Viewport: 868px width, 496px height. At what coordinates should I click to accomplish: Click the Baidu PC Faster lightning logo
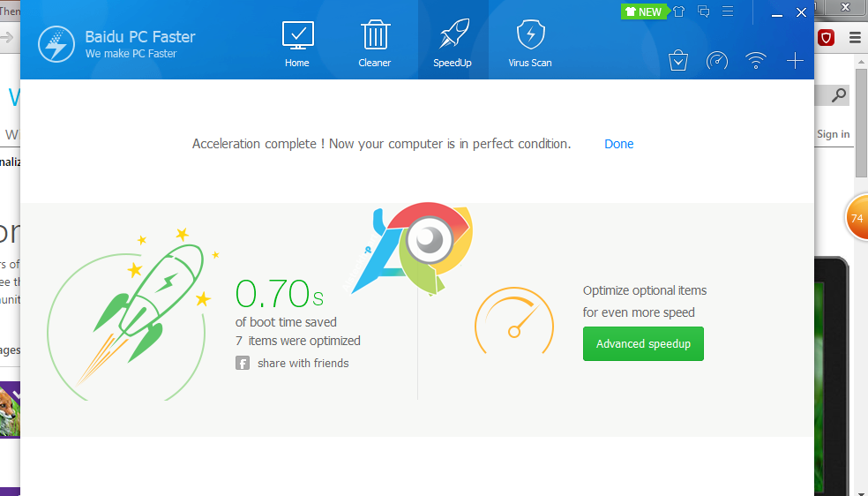point(56,44)
